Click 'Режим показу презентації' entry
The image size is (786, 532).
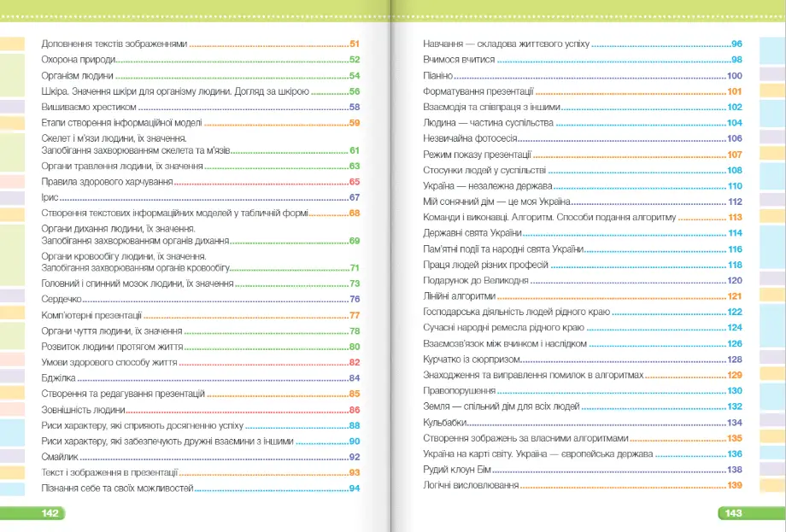477,155
